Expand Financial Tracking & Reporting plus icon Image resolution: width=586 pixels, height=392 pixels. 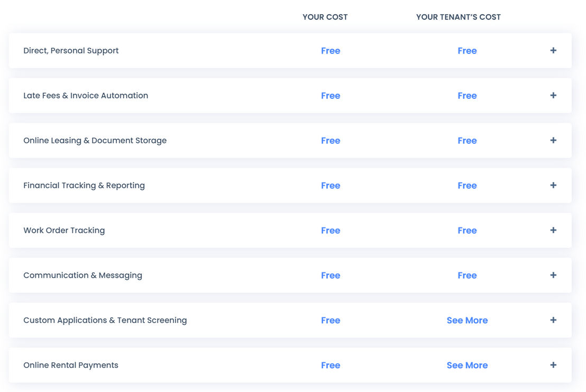(x=553, y=185)
